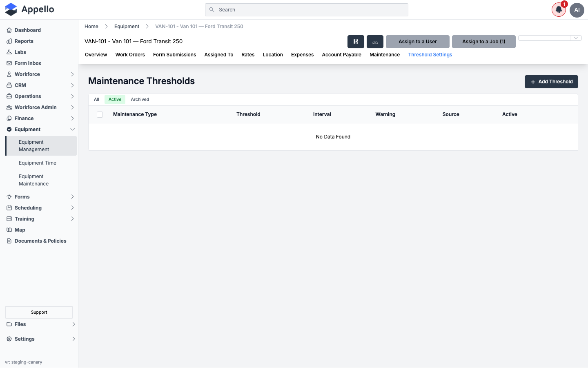Open the Form Submissions tab
Viewport: 588px width, 375px height.
coord(174,55)
